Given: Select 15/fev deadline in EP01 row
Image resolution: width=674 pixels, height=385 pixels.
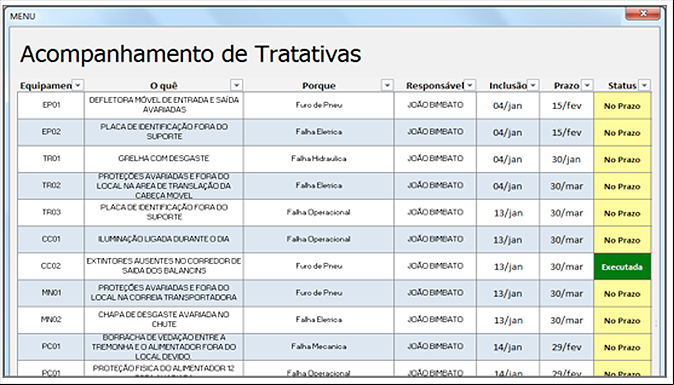Looking at the screenshot, I should (567, 106).
